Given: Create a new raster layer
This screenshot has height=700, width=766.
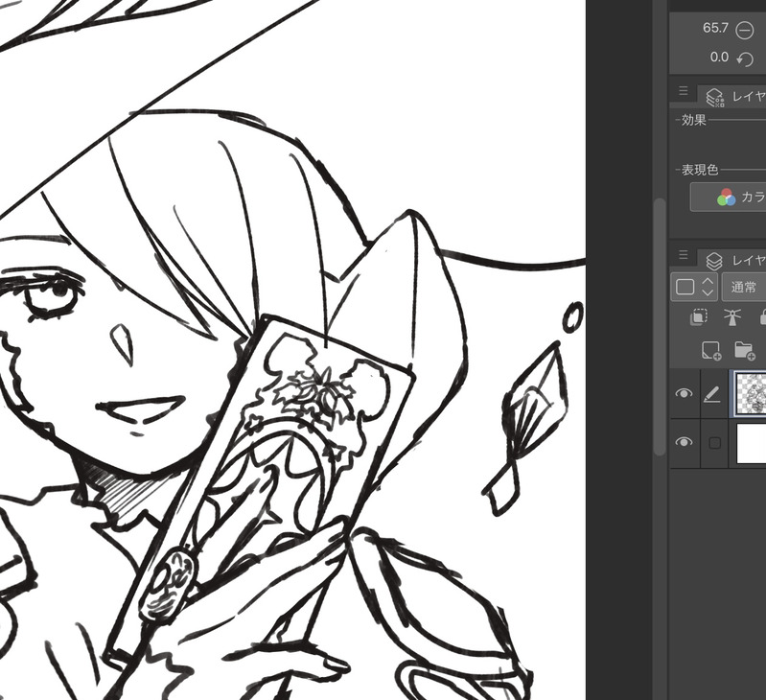Looking at the screenshot, I should tap(711, 351).
